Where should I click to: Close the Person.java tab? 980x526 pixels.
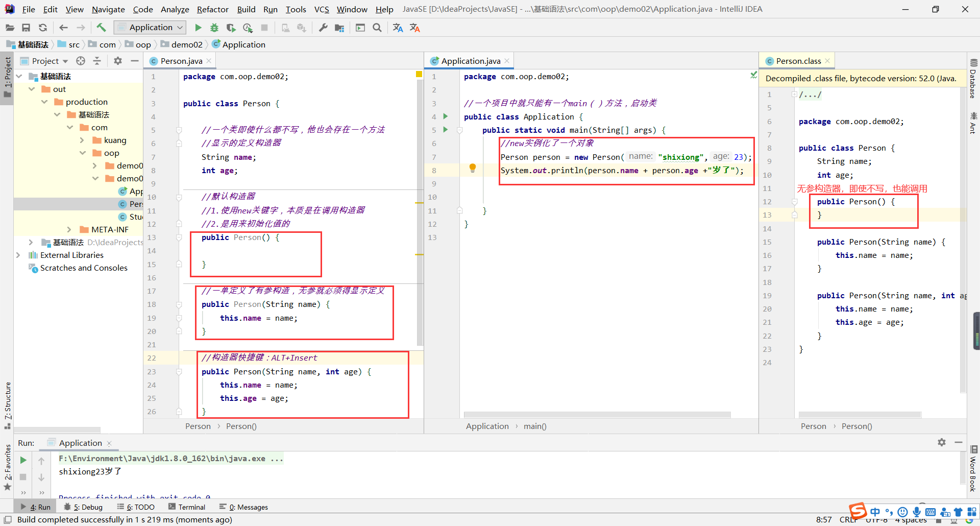pos(209,61)
